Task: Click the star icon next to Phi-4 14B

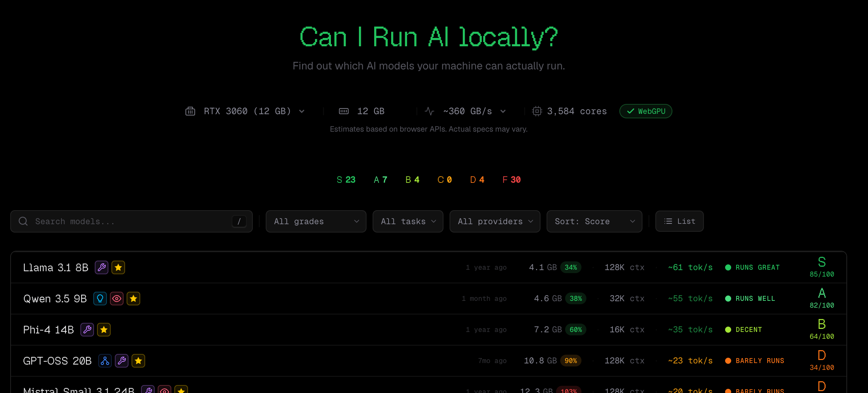Action: coord(104,330)
